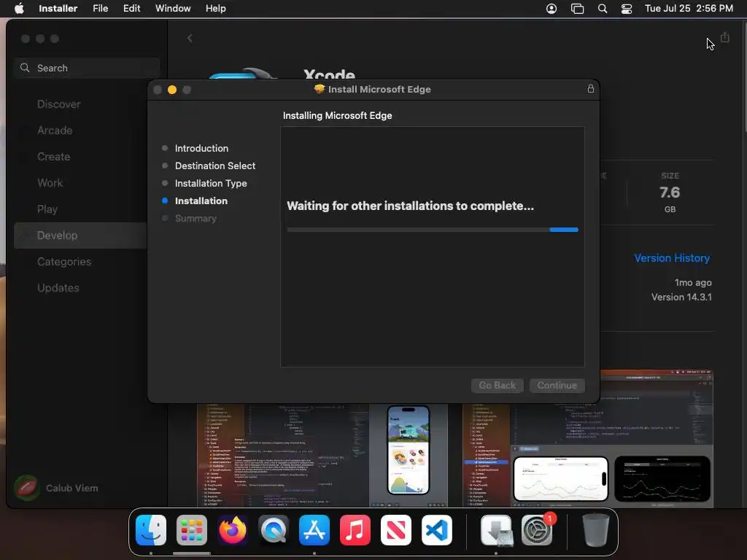Click the lock icon in installer title bar

click(590, 88)
